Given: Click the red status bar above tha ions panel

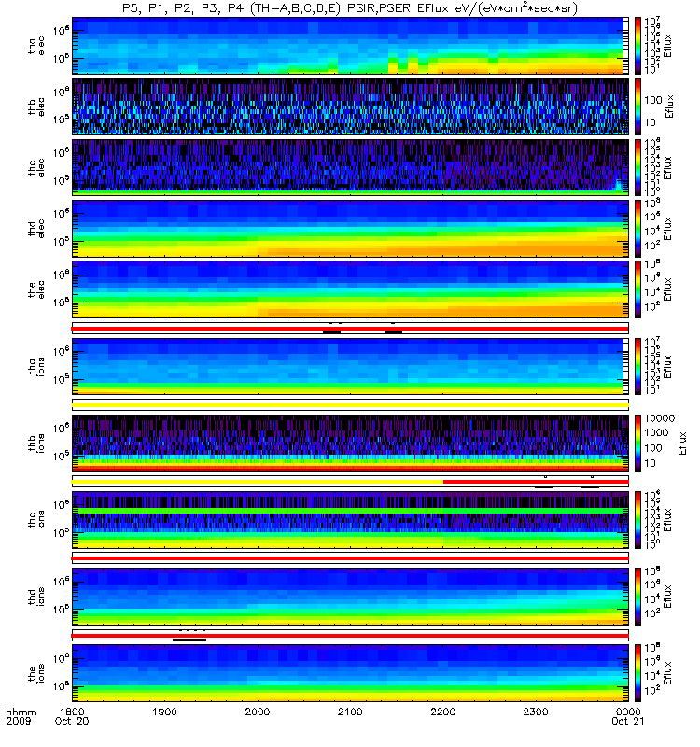Looking at the screenshot, I should (350, 329).
